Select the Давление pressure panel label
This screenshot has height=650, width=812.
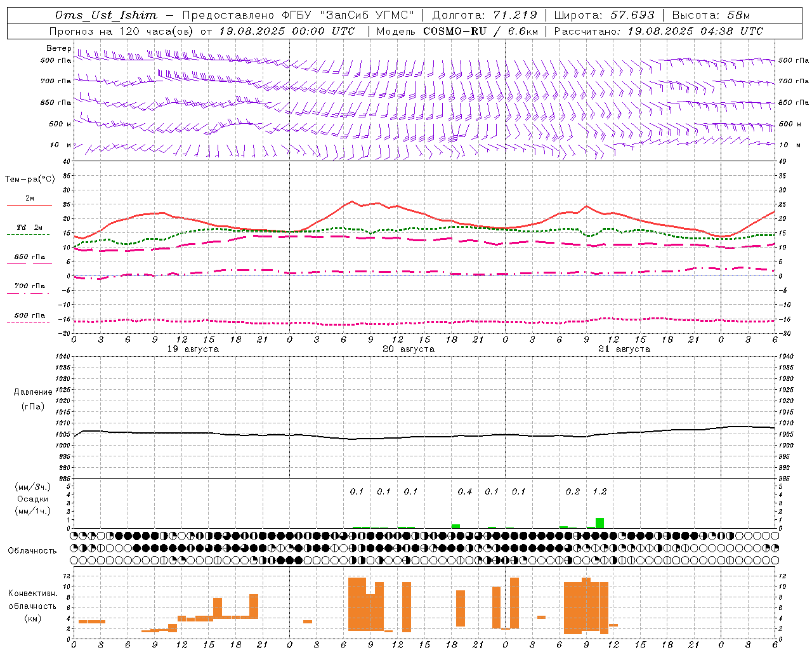[x=33, y=392]
